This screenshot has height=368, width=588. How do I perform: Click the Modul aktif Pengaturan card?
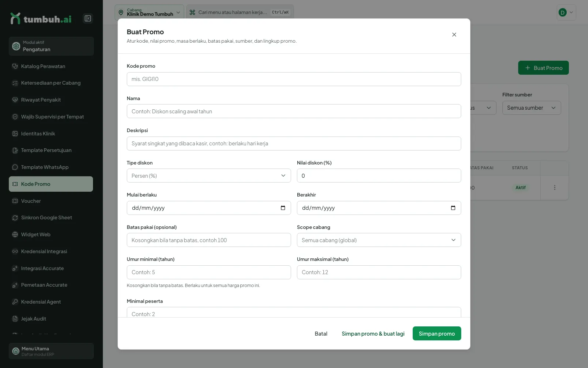point(51,46)
